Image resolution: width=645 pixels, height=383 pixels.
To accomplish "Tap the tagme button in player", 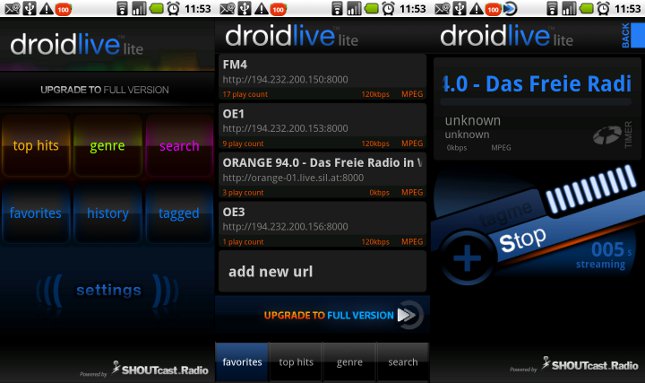I will [507, 214].
